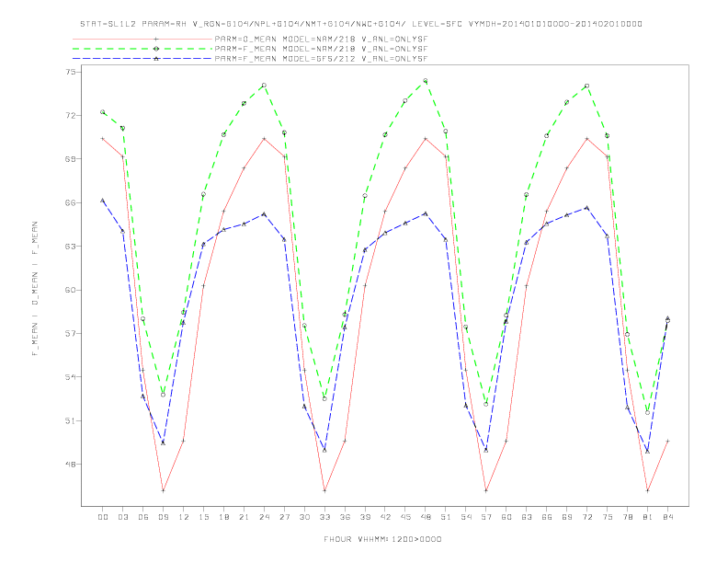Screen dimensions: 728x563
Task: Click x-axis tick label 24
Action: 264,517
